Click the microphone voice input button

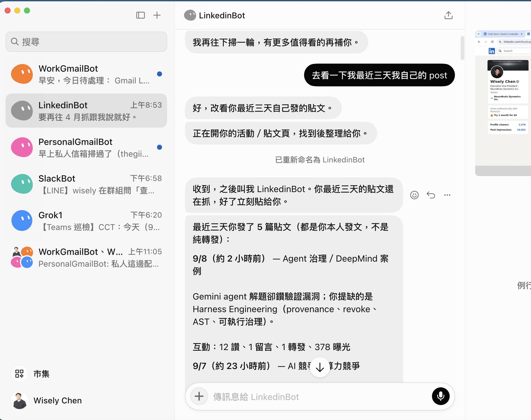click(440, 396)
